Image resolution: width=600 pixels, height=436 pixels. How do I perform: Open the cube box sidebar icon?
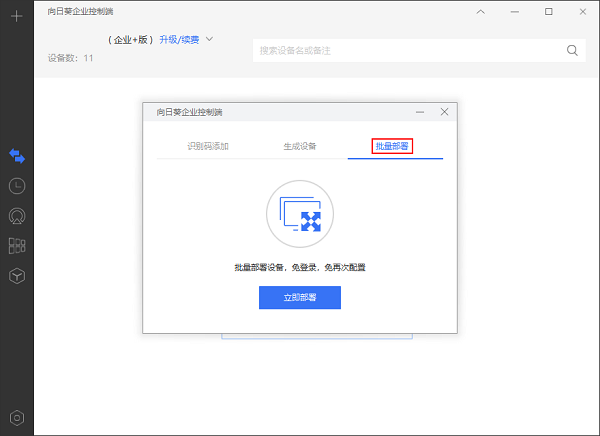(16, 275)
